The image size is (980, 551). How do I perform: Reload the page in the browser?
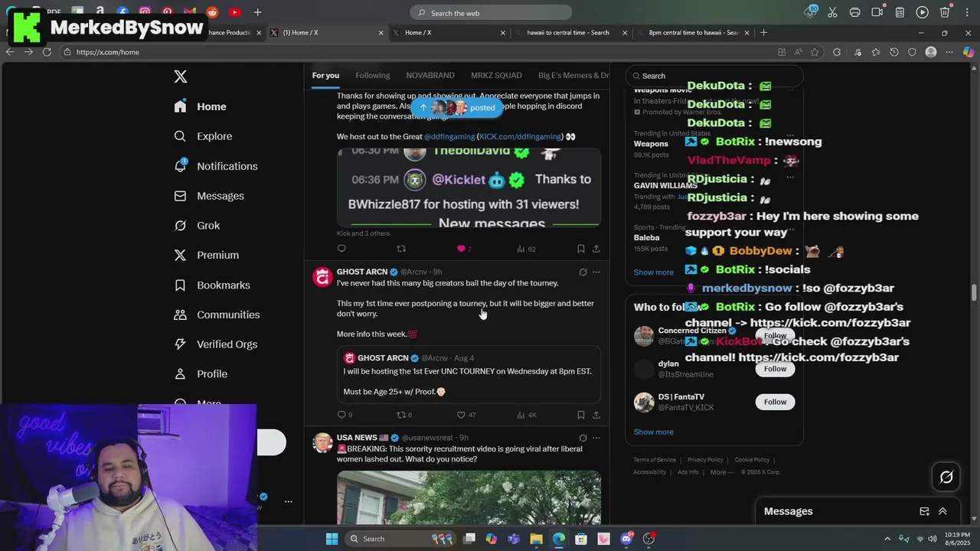47,52
